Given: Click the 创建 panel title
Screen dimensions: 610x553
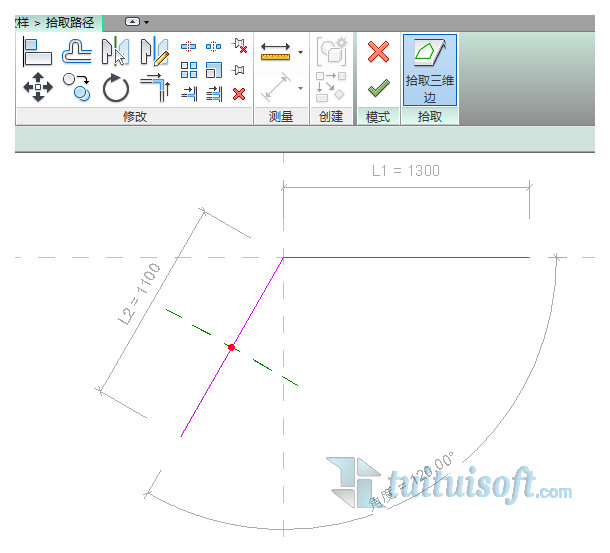Looking at the screenshot, I should (x=331, y=116).
